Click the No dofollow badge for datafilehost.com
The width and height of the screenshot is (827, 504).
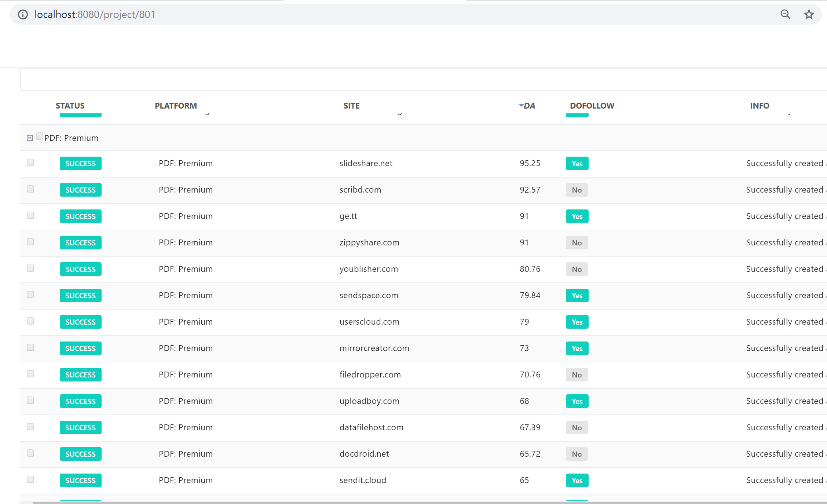577,428
